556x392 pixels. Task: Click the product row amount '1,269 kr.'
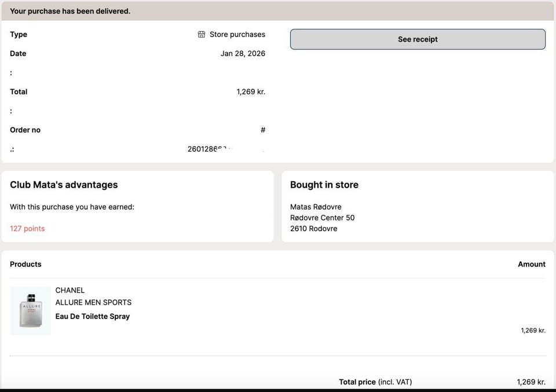click(533, 330)
